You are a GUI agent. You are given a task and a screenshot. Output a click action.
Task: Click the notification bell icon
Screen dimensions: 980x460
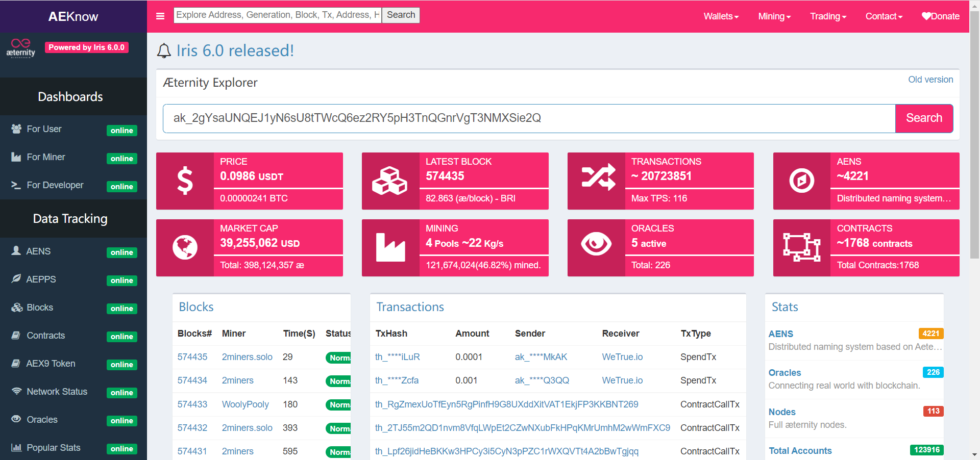(x=164, y=51)
